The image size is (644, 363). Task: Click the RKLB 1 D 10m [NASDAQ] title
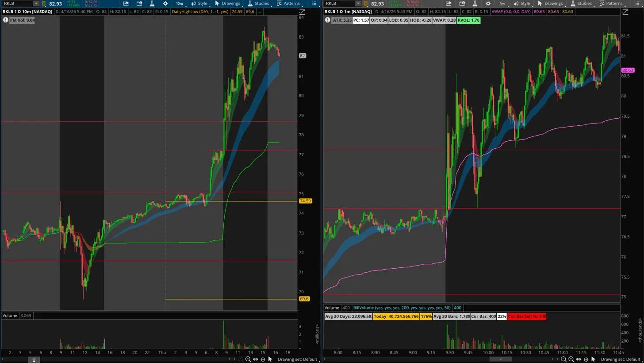[27, 12]
